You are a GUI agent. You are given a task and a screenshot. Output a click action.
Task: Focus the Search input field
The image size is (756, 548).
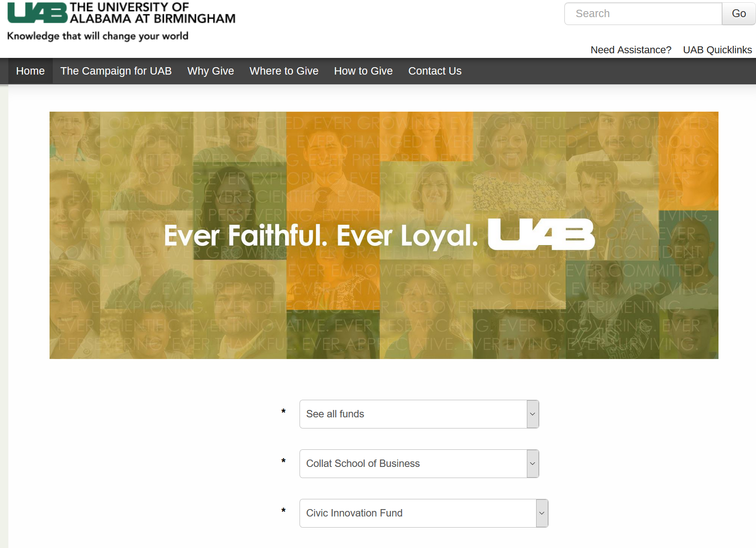tap(644, 13)
